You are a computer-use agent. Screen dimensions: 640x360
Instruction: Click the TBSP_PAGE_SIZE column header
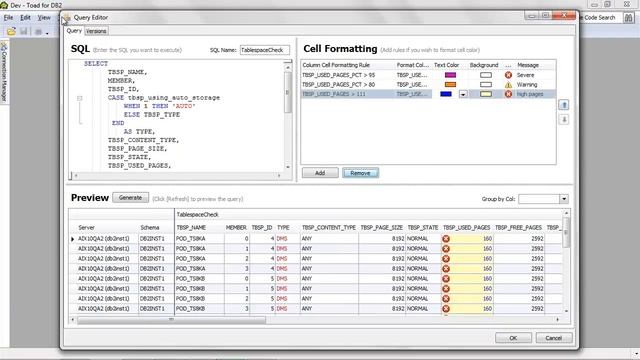(382, 227)
